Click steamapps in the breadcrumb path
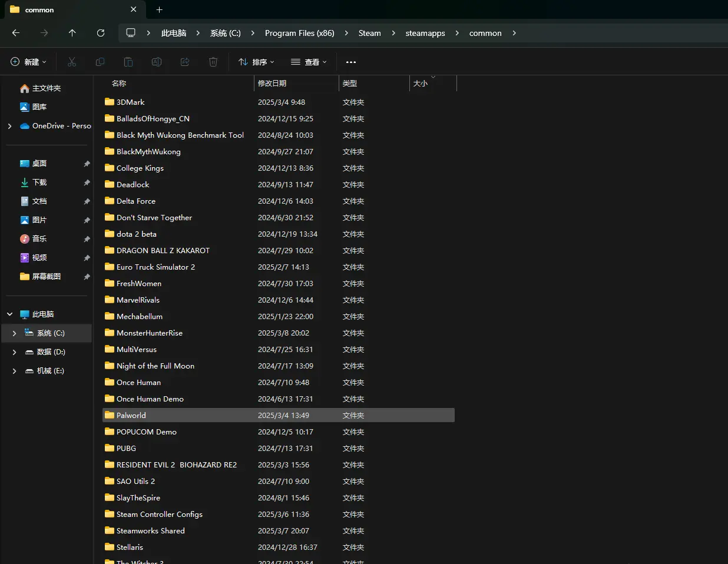This screenshot has height=564, width=728. [x=425, y=33]
